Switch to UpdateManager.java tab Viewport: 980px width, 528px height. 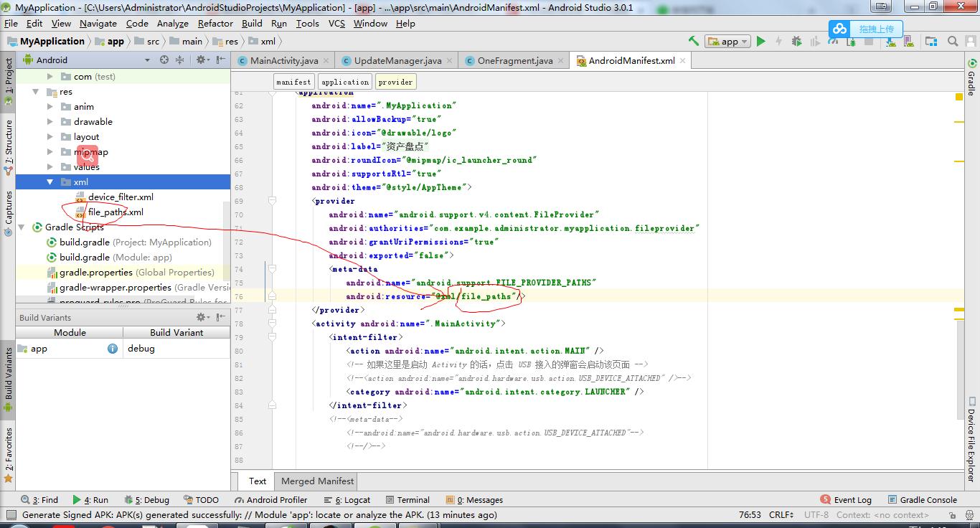click(396, 61)
